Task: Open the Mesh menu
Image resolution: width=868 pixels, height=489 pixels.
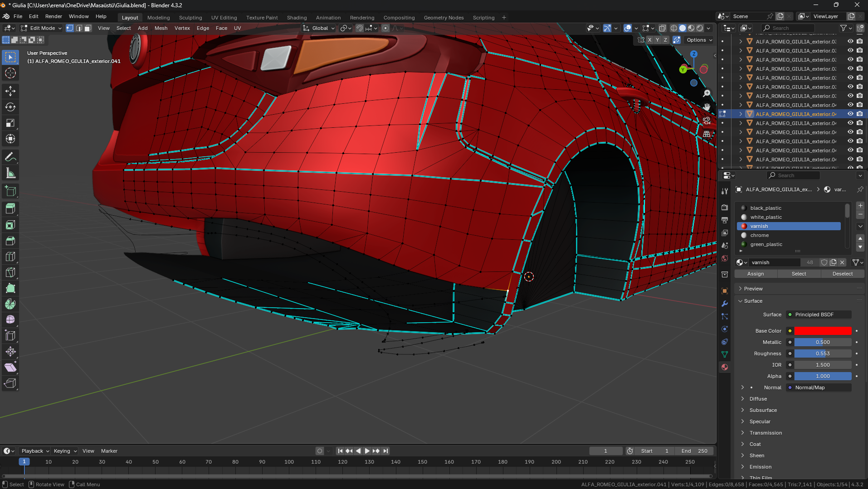Action: (161, 28)
